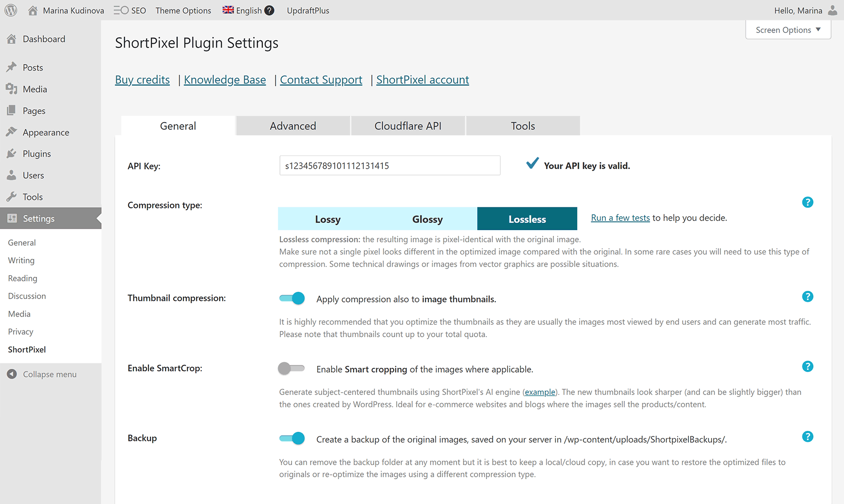Image resolution: width=844 pixels, height=504 pixels.
Task: Select Lossless compression type
Action: point(527,219)
